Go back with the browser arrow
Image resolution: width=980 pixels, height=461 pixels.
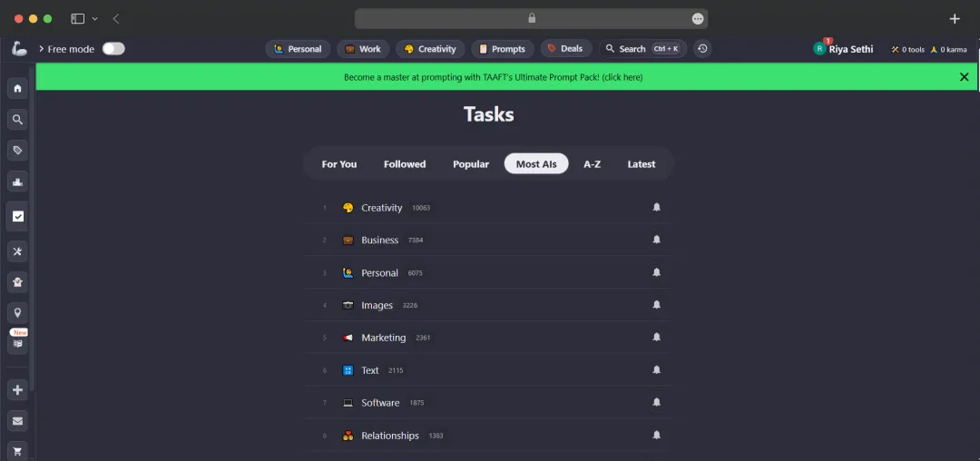[x=116, y=19]
